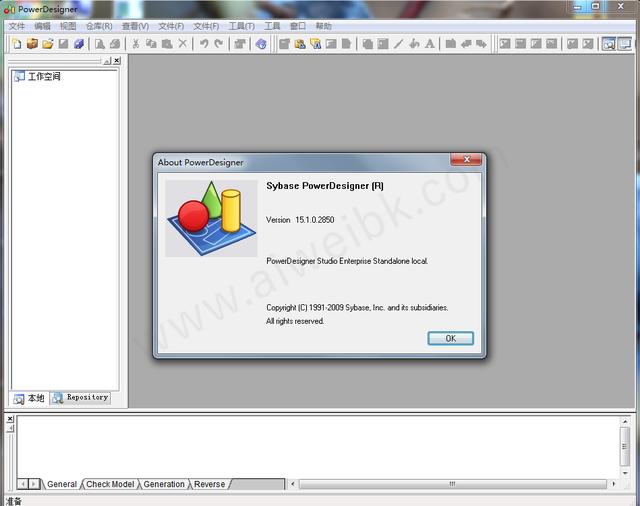Open the 帮助 menu
The image size is (640, 506).
pyautogui.click(x=323, y=26)
